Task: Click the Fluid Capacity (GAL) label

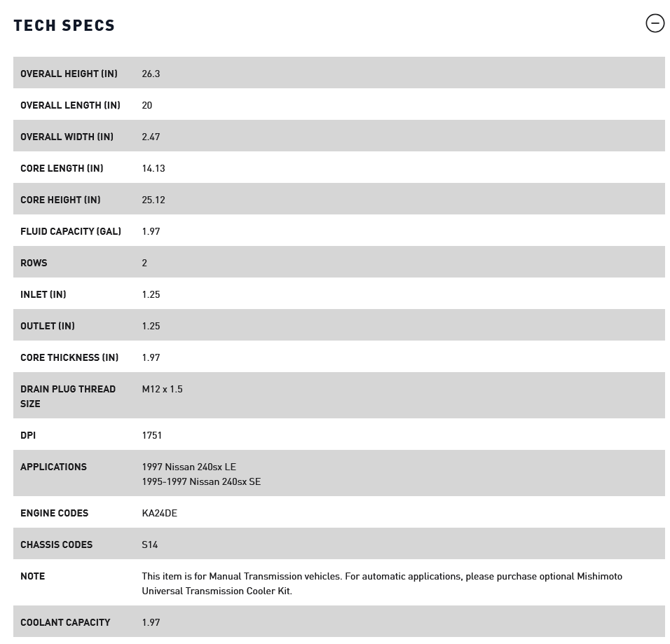Action: [x=71, y=231]
